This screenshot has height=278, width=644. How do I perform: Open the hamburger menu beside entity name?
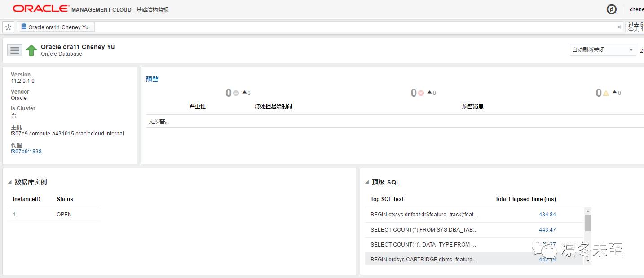[x=15, y=50]
